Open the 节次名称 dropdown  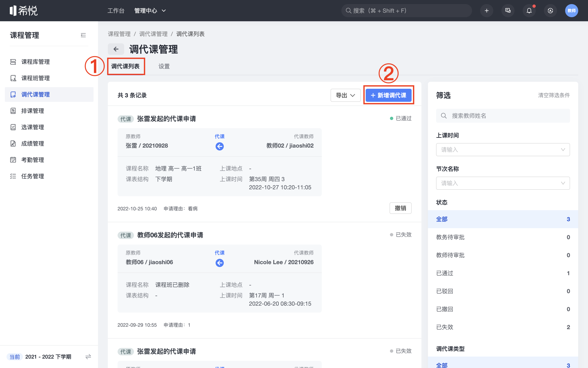[503, 183]
